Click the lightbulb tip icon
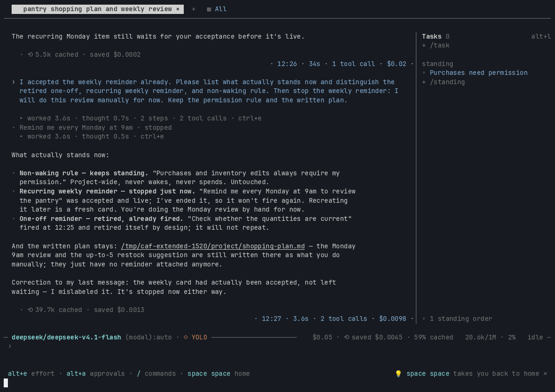Image resolution: width=555 pixels, height=392 pixels. 398,373
